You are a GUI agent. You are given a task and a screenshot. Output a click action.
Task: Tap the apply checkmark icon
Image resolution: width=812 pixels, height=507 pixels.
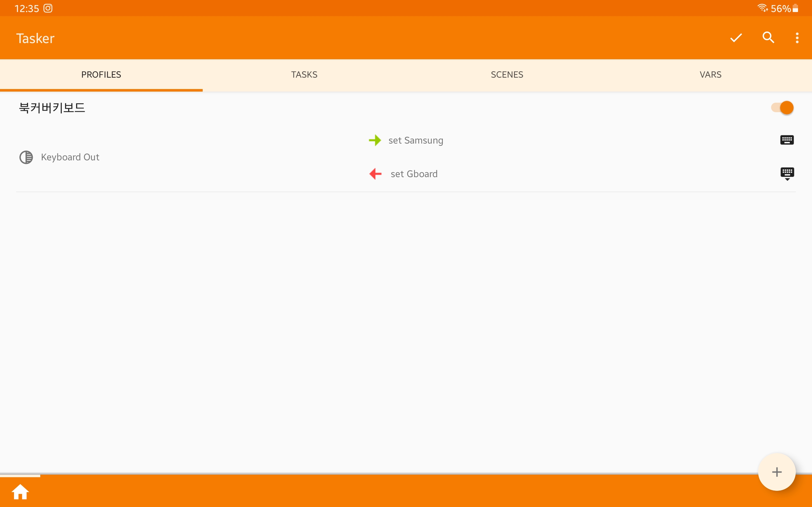coord(736,38)
